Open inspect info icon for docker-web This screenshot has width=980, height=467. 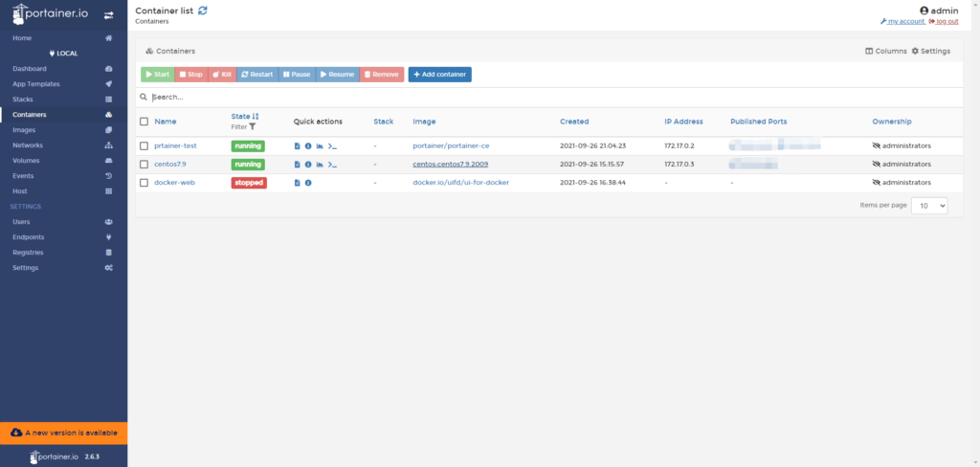pos(308,183)
